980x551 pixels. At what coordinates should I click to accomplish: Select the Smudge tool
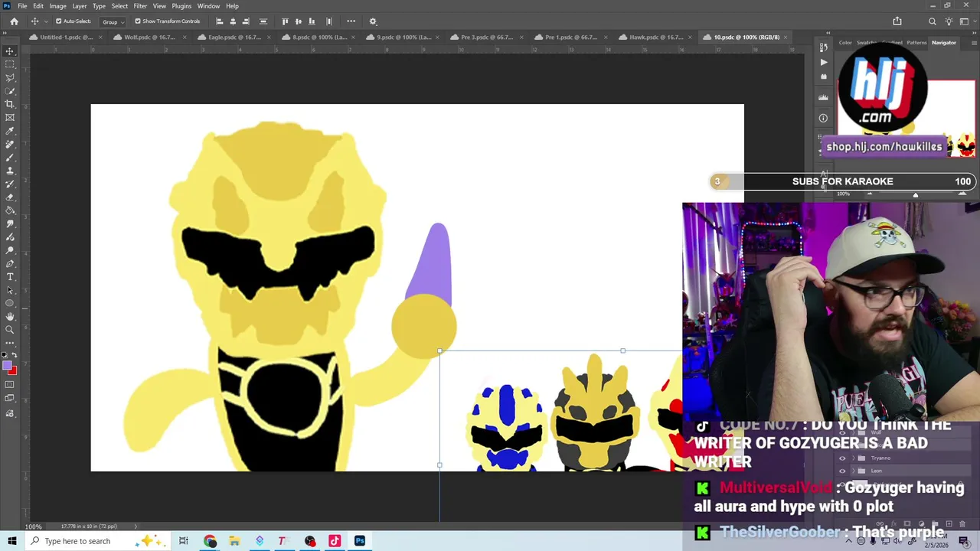click(x=10, y=223)
